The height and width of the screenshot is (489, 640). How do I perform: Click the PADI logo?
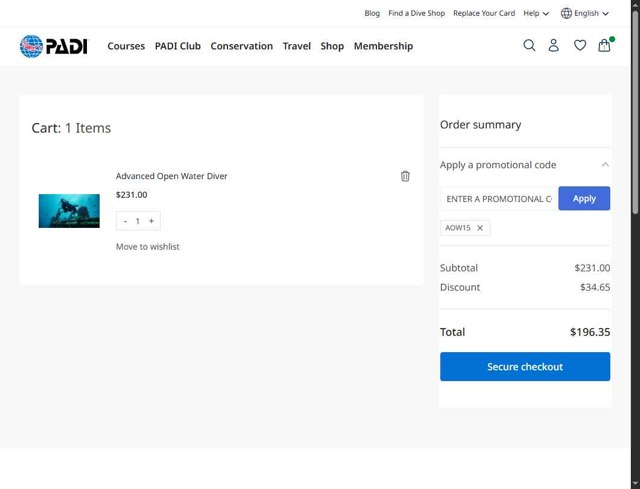[x=54, y=46]
